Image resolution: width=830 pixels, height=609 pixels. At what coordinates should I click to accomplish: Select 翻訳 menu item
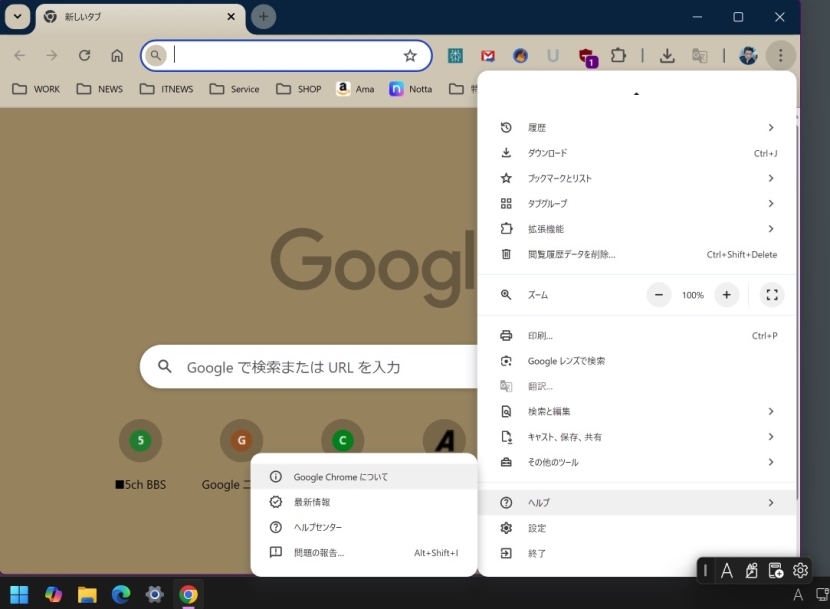tap(637, 386)
